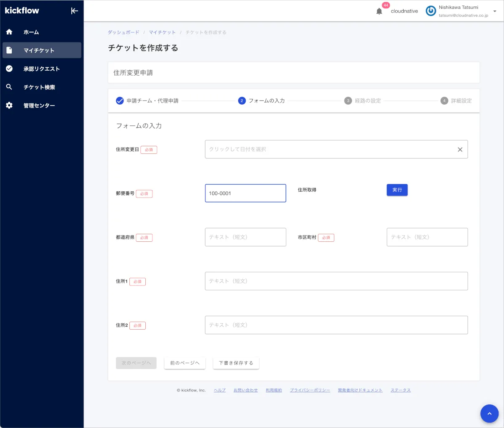The width and height of the screenshot is (504, 428).
Task: Click the チケット検索 magnifier icon
Action: pos(9,87)
